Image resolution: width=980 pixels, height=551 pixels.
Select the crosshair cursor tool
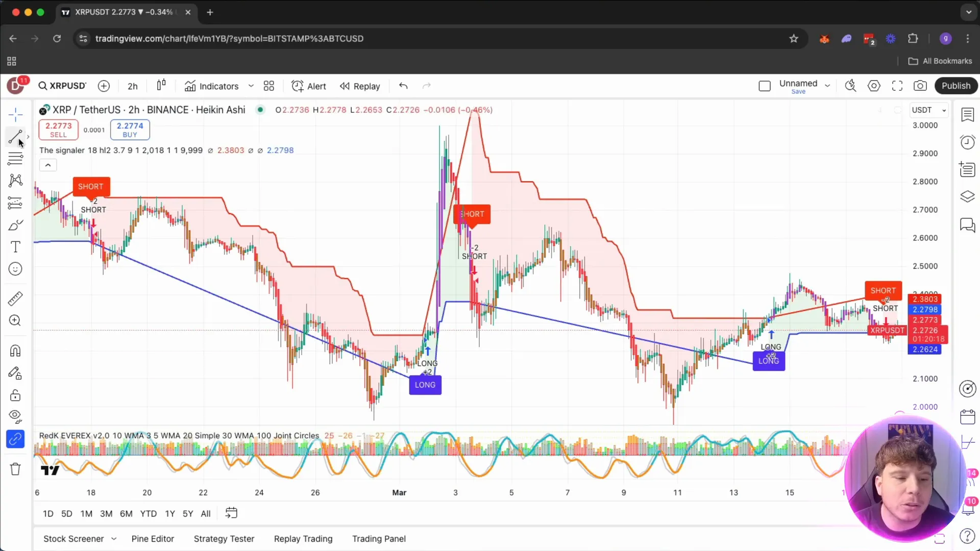15,114
